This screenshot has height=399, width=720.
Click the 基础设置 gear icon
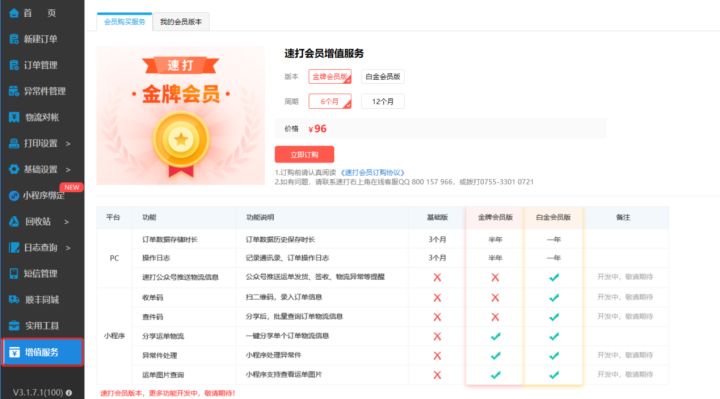pos(14,169)
